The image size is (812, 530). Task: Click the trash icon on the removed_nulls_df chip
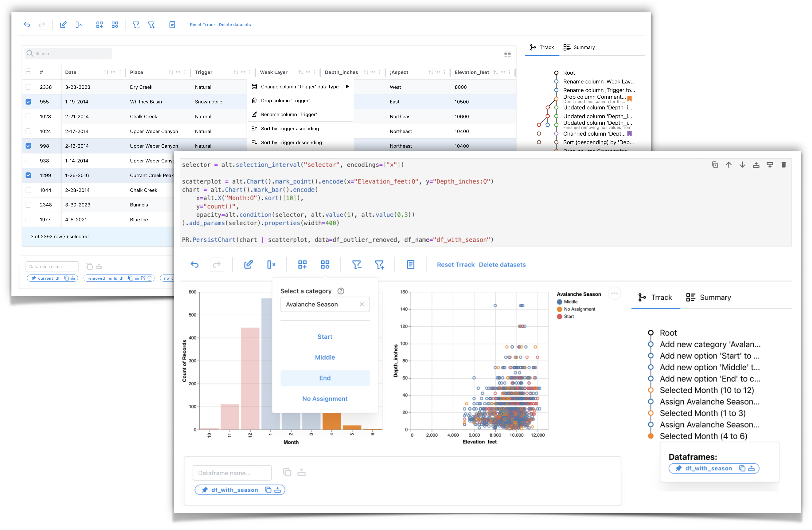(150, 278)
